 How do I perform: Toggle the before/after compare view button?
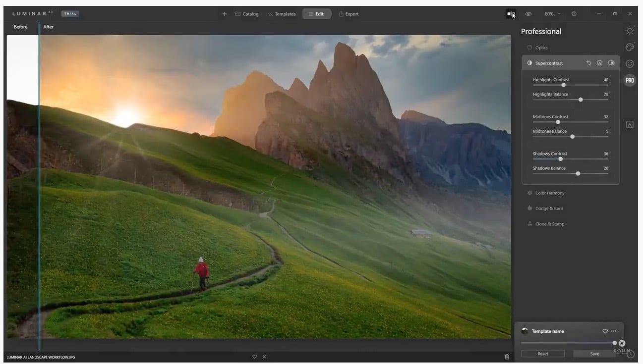point(510,14)
